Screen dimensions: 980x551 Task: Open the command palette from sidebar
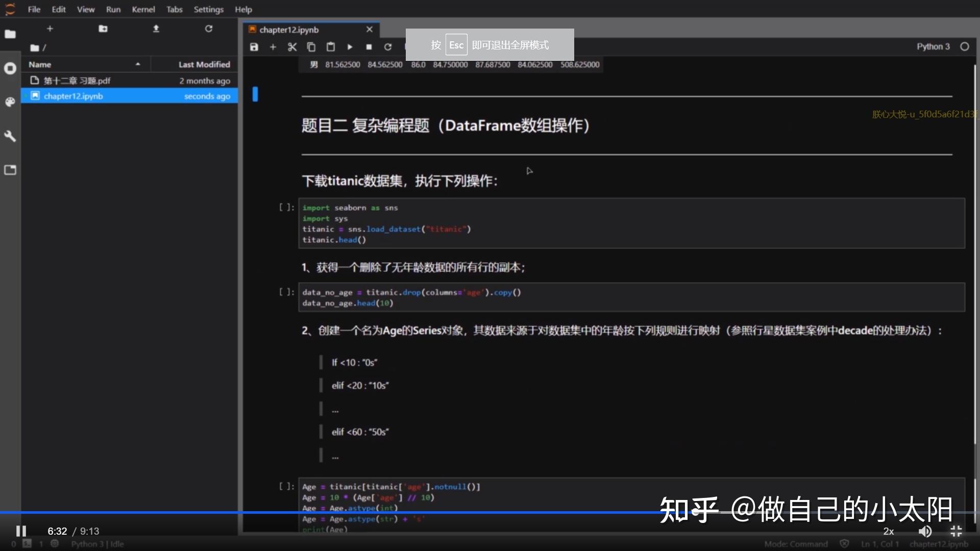pyautogui.click(x=10, y=102)
